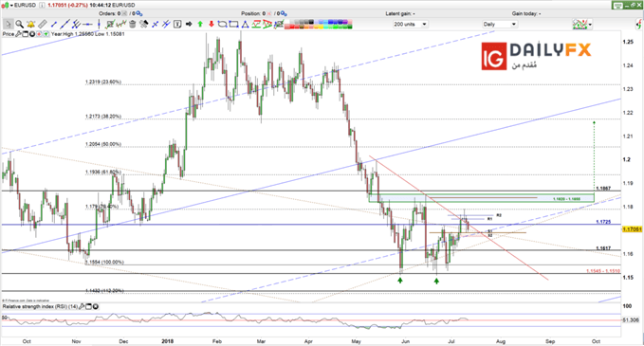Screen dimensions: 644x346
Task: Click the 1.1725 level label
Action: pos(603,222)
